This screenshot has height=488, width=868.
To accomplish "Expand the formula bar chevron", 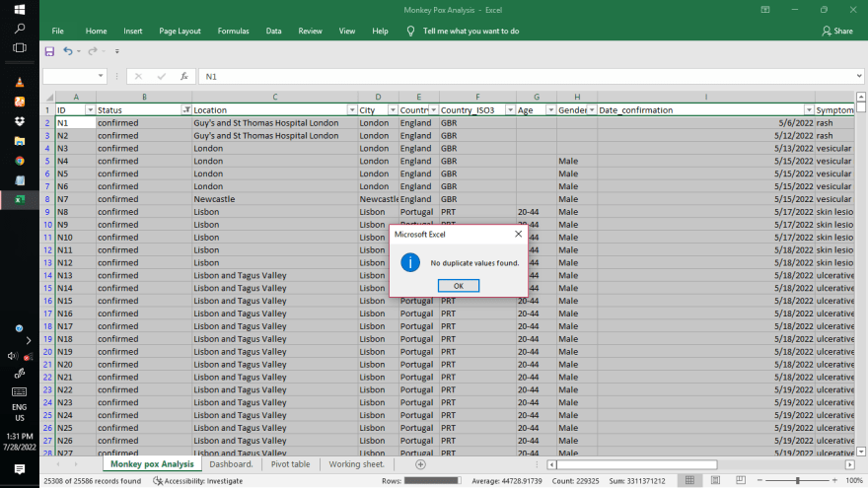I will (x=858, y=76).
